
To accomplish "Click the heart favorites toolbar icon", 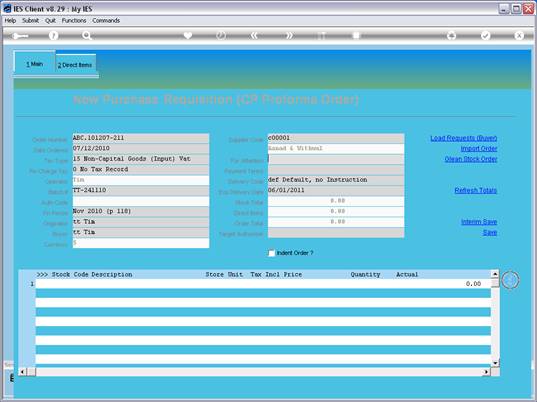I will point(188,36).
